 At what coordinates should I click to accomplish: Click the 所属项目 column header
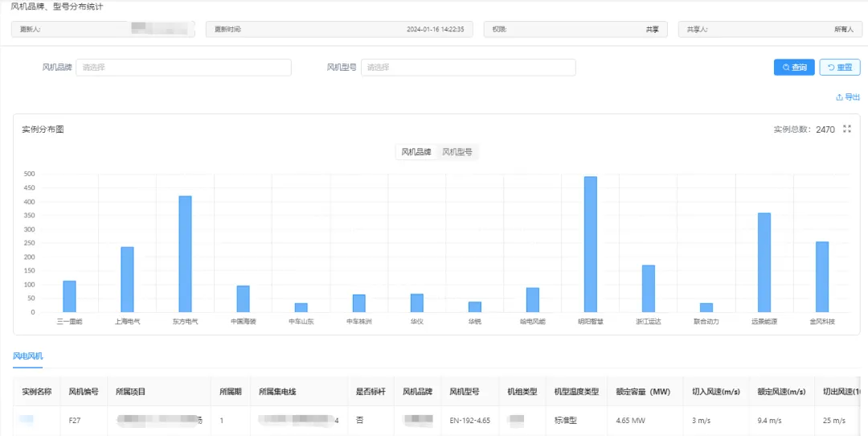pyautogui.click(x=159, y=392)
